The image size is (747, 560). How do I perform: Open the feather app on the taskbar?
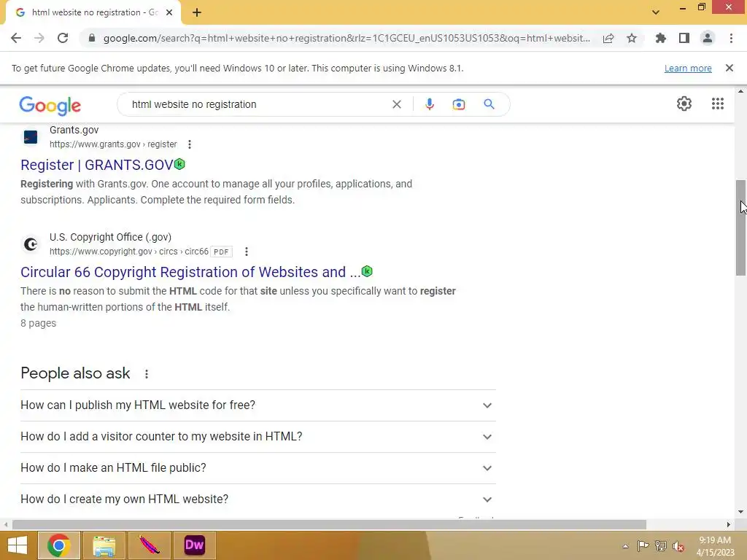150,545
